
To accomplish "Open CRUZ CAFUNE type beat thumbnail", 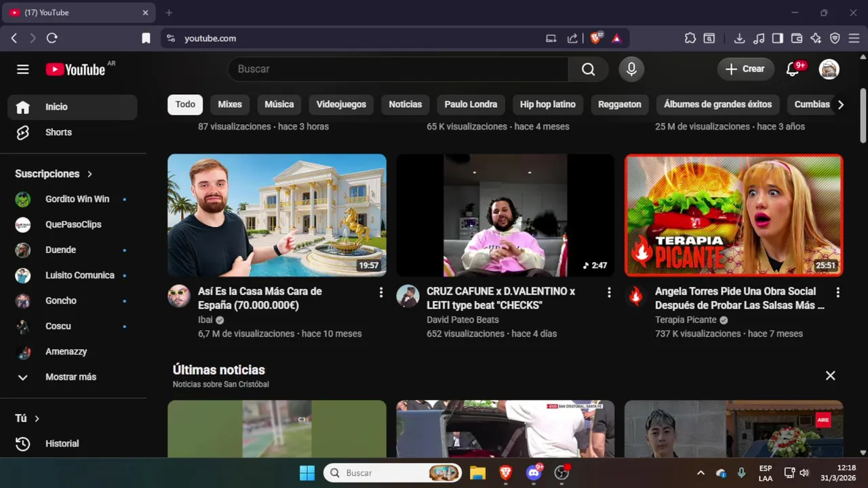I will (x=505, y=215).
